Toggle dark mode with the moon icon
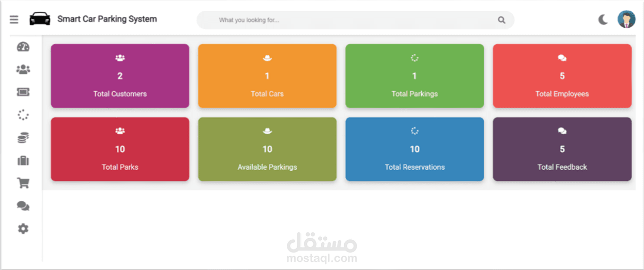The height and width of the screenshot is (270, 644). point(603,19)
